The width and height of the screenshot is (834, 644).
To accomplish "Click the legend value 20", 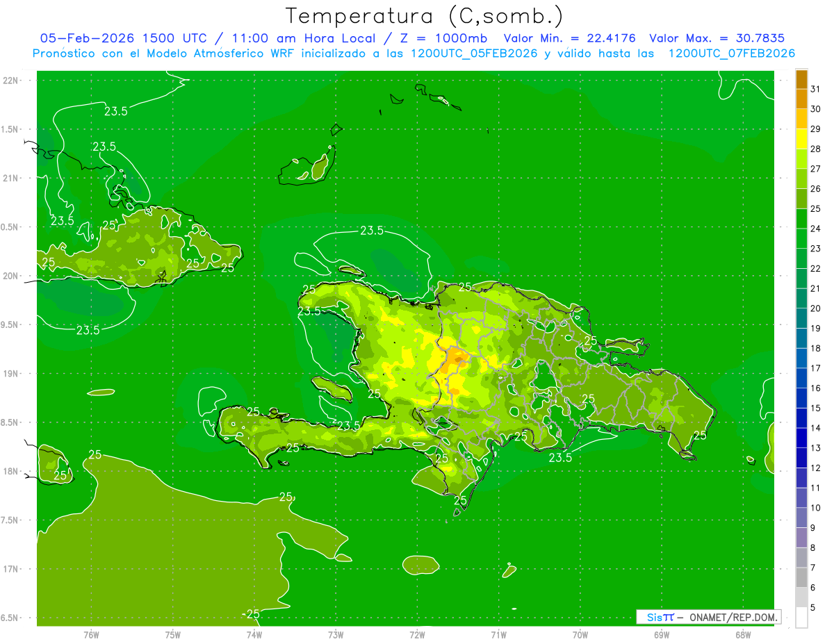I will 816,308.
